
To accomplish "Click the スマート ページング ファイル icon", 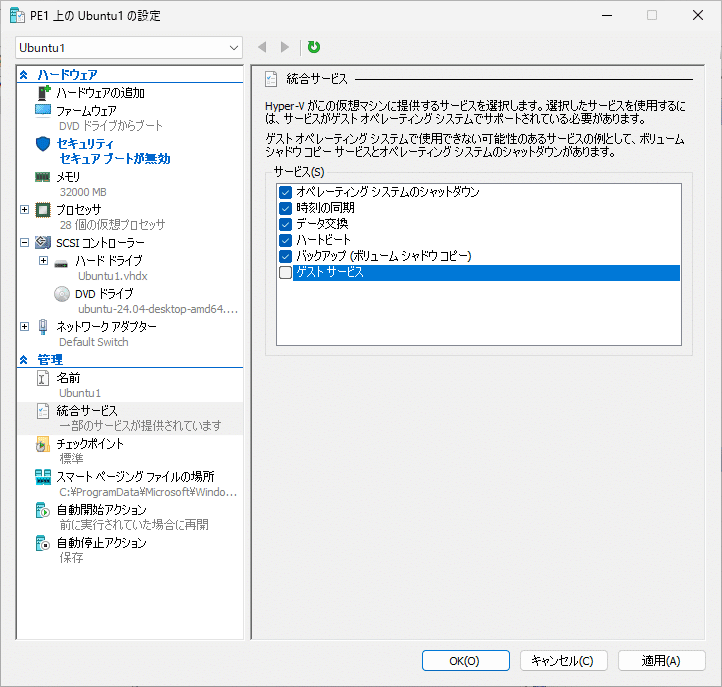I will [x=43, y=477].
